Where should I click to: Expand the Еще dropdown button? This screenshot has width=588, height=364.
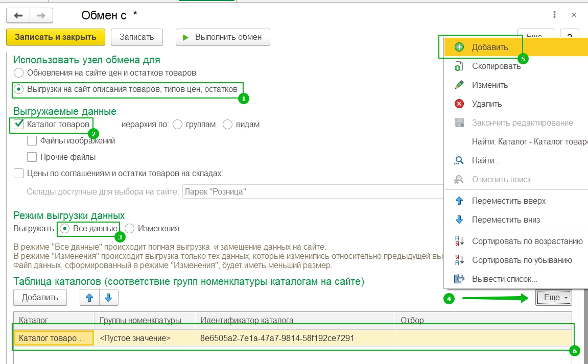(554, 298)
